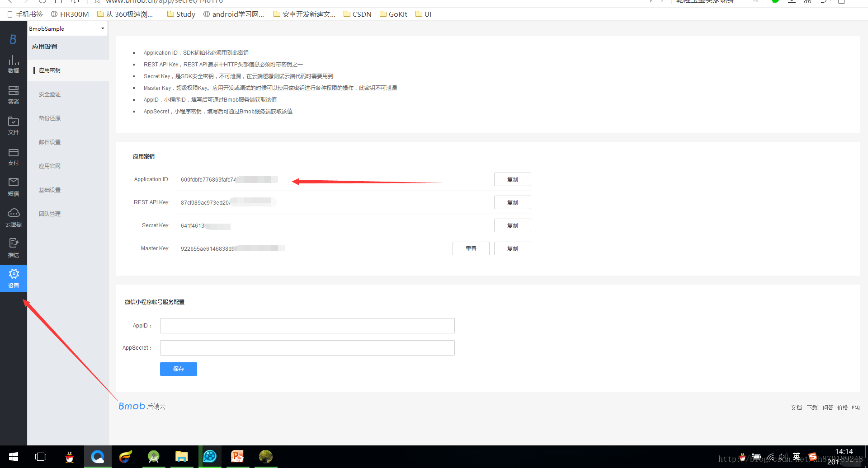Image resolution: width=868 pixels, height=468 pixels.
Task: Open the 手机书签 bookmark
Action: coord(25,14)
